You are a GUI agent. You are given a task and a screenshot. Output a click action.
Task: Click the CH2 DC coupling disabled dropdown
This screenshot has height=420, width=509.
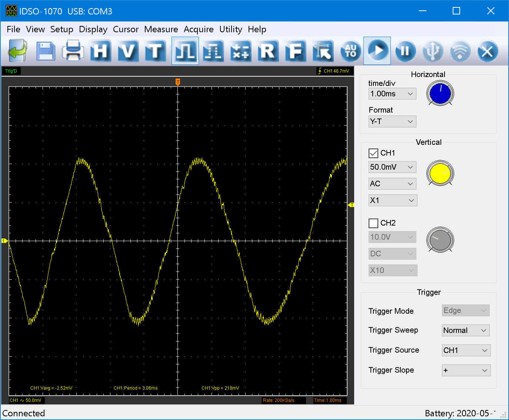pyautogui.click(x=392, y=254)
